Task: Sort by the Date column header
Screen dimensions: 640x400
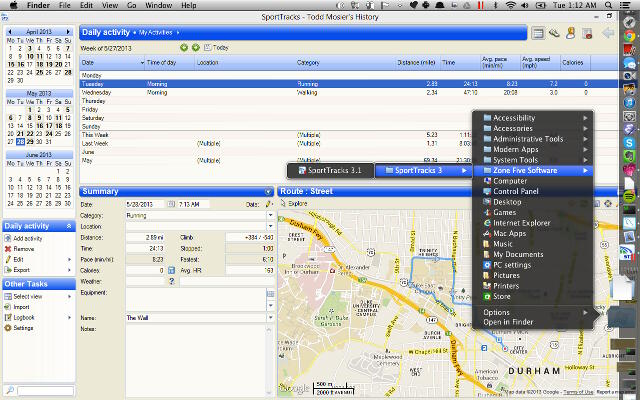Action: pyautogui.click(x=112, y=62)
